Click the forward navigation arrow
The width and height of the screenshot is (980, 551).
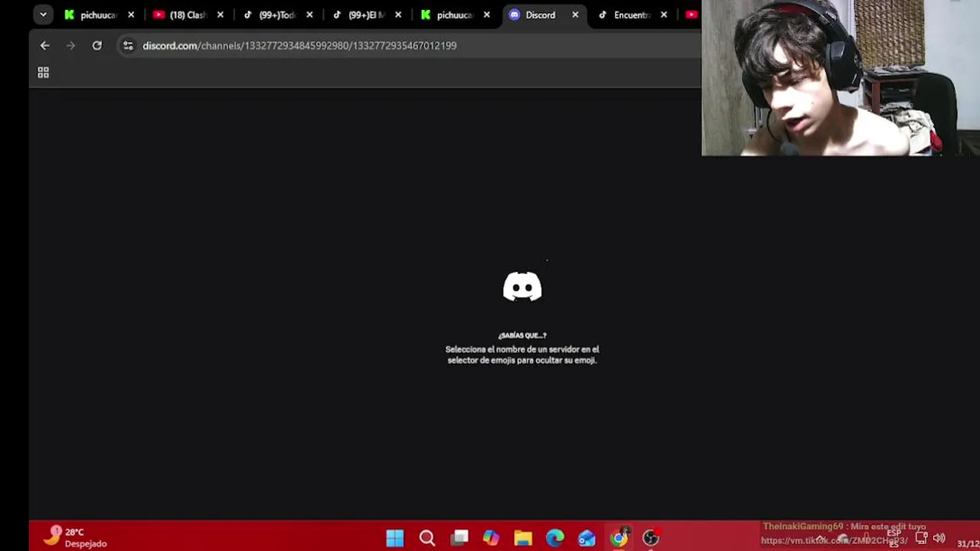70,46
